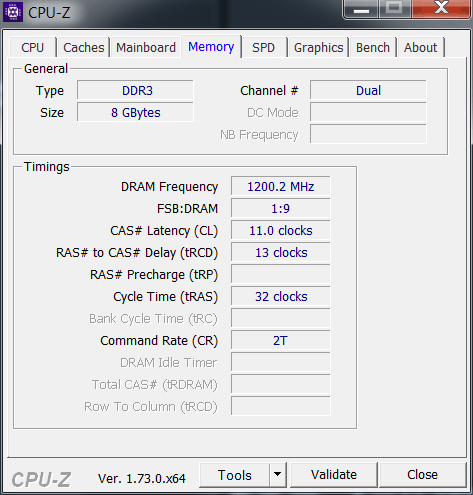The height and width of the screenshot is (495, 473).
Task: Click the DDR3 memory type value
Action: tap(135, 90)
